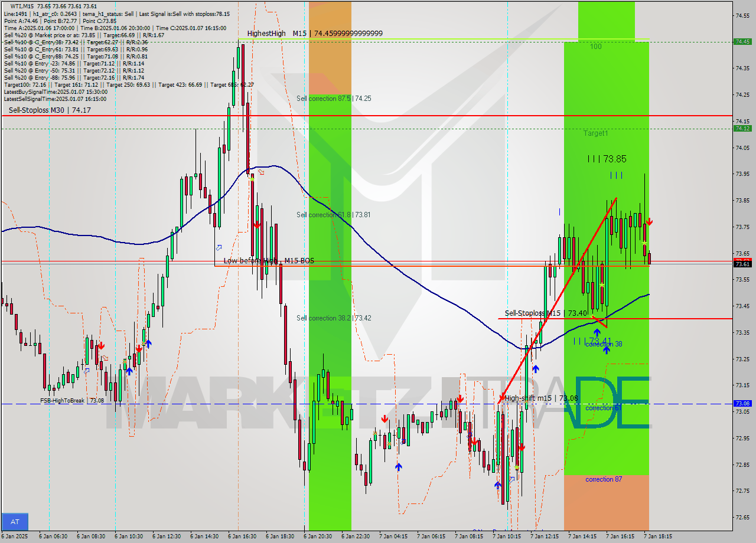The height and width of the screenshot is (543, 756).
Task: Click the 'correction 87' label
Action: 604,479
